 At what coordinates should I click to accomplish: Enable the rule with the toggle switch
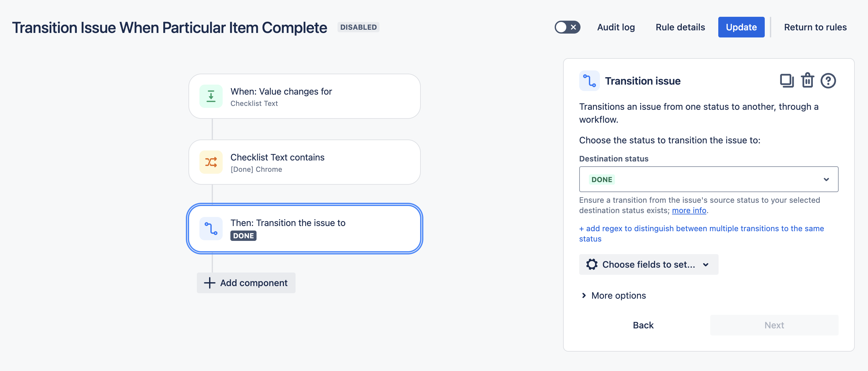click(x=567, y=27)
